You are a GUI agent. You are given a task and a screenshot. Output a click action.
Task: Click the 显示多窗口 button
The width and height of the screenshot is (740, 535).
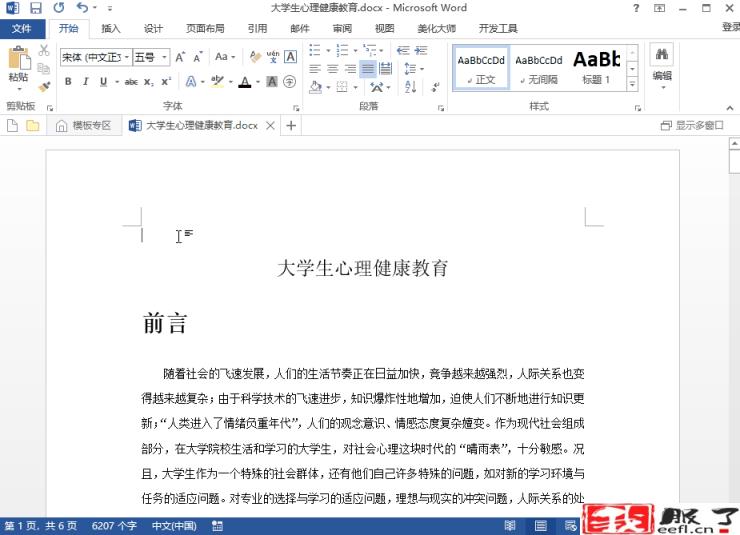[692, 126]
